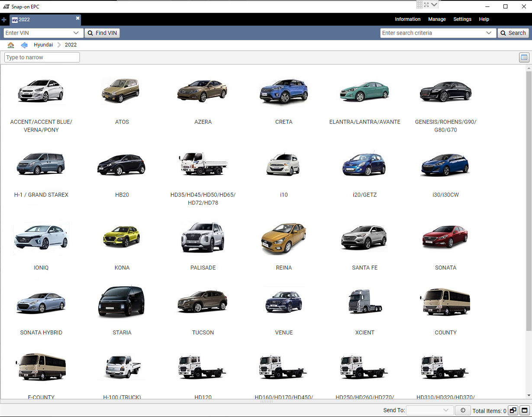Expand the search criteria dropdown arrow
The width and height of the screenshot is (532, 417).
(490, 33)
